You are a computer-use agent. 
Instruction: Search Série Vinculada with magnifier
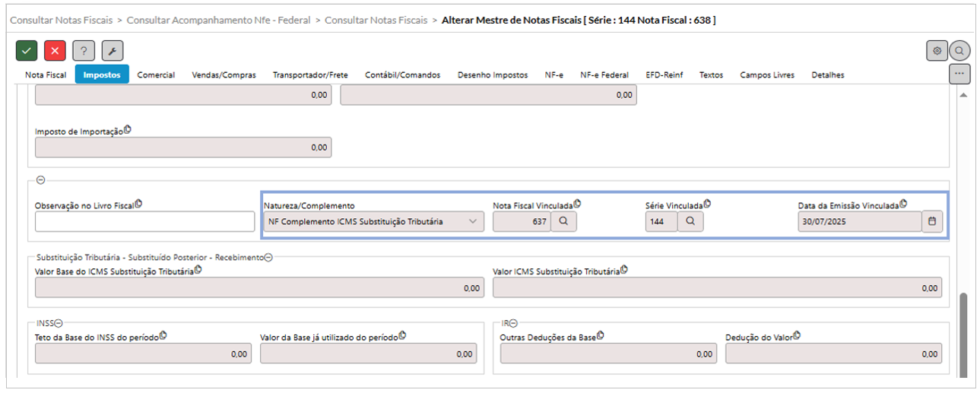tap(690, 221)
